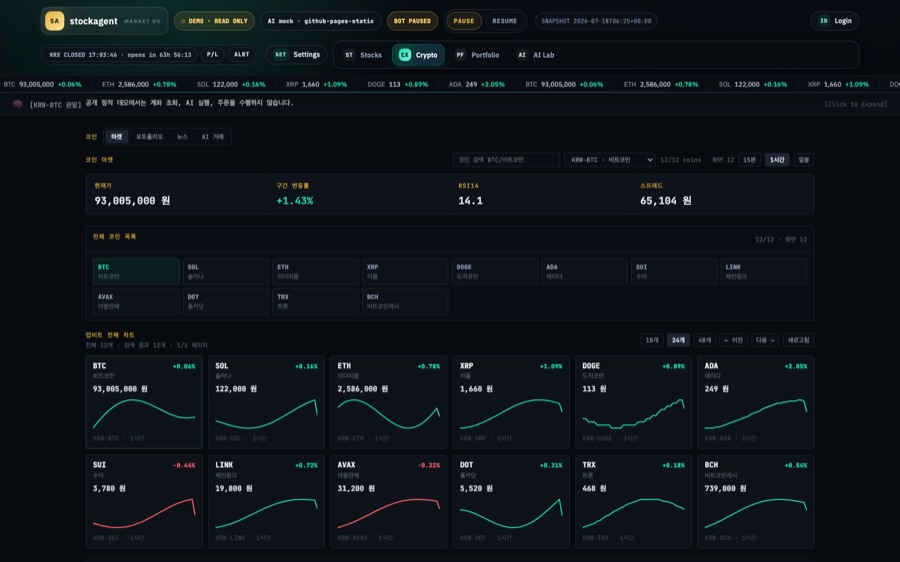
Task: Open the AI Lab section
Action: [536, 55]
